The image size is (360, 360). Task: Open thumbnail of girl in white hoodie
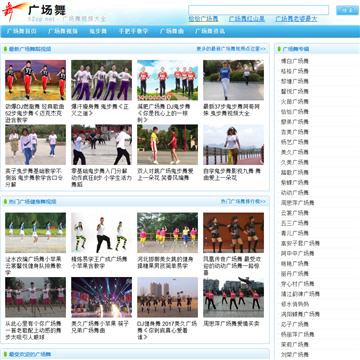pyautogui.click(x=36, y=145)
